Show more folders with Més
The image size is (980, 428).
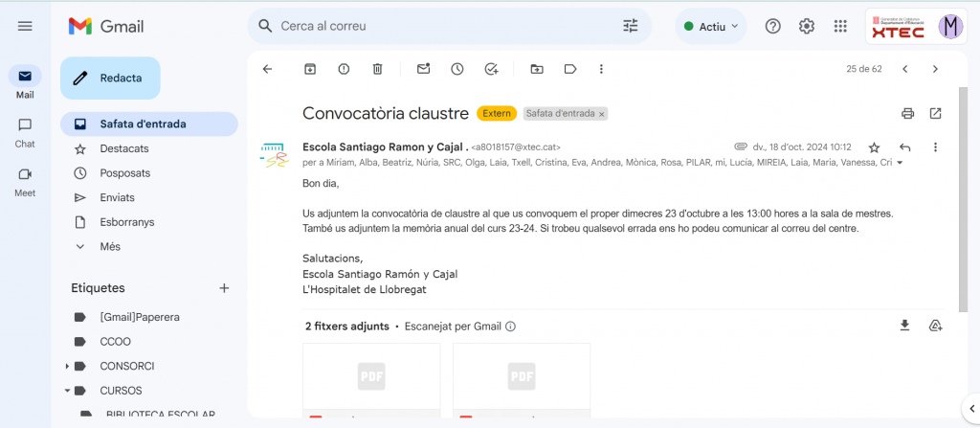(x=110, y=246)
